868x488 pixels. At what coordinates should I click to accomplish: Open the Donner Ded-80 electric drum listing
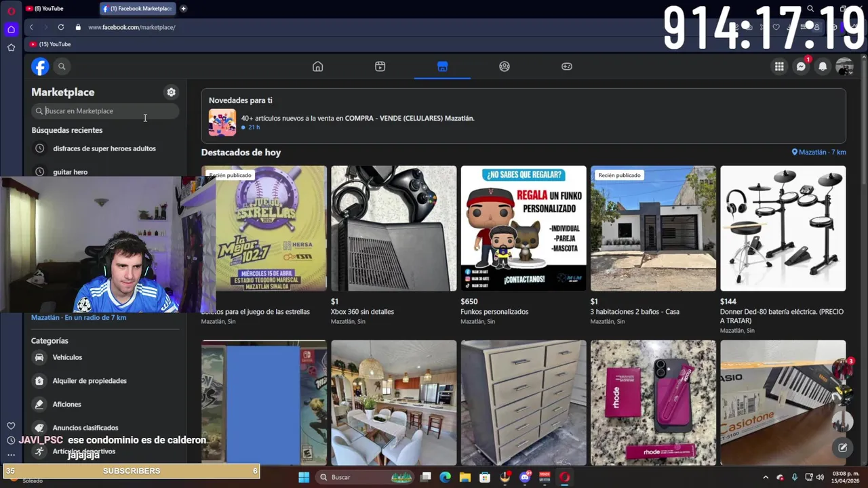click(783, 228)
